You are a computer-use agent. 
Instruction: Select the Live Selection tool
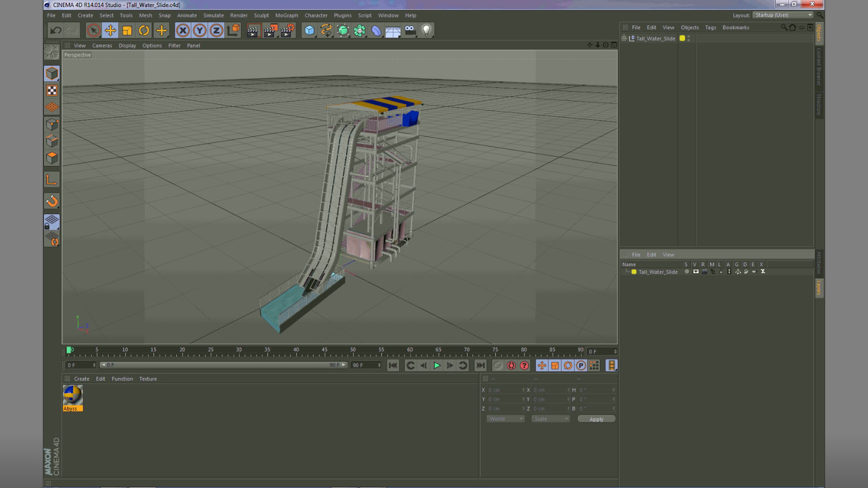pyautogui.click(x=93, y=30)
